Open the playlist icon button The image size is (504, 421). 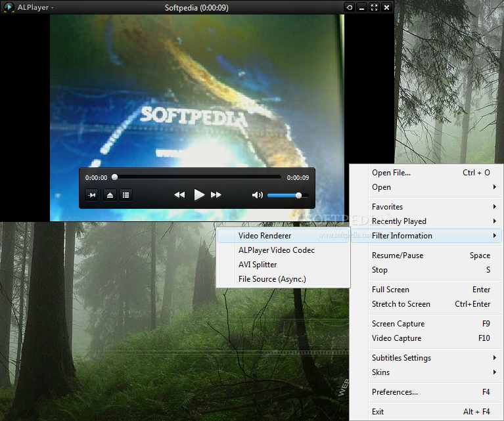pyautogui.click(x=126, y=195)
